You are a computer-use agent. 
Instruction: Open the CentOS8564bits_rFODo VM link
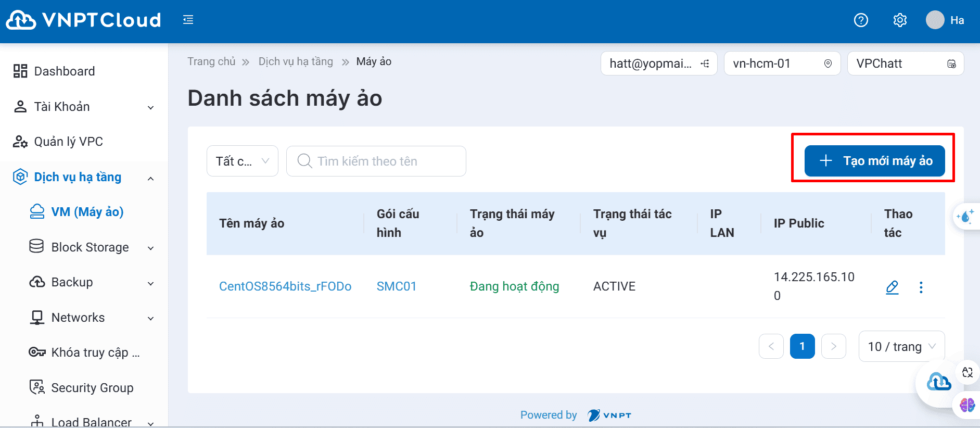[285, 286]
